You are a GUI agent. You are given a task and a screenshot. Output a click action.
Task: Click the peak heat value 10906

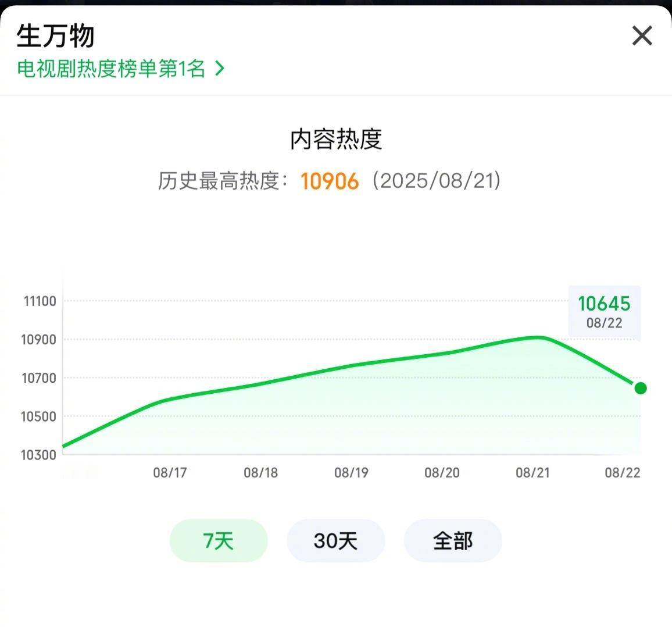click(329, 181)
